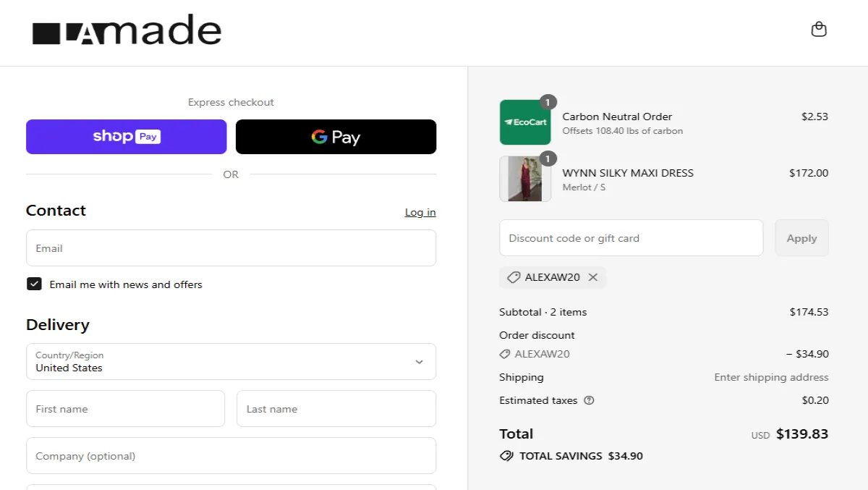Click the Log in link
This screenshot has height=490, width=868.
coord(420,212)
